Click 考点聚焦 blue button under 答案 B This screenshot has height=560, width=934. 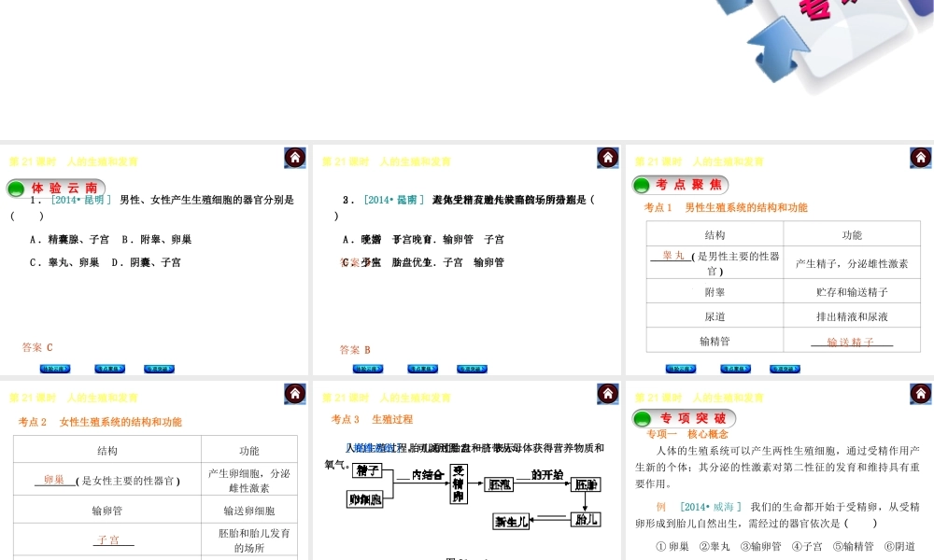(x=422, y=369)
